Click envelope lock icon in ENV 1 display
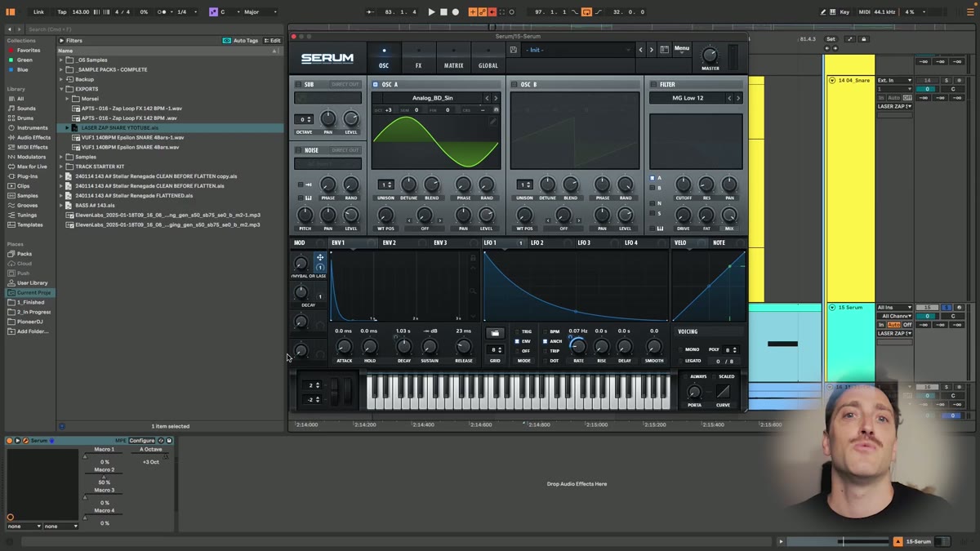 pos(473,258)
